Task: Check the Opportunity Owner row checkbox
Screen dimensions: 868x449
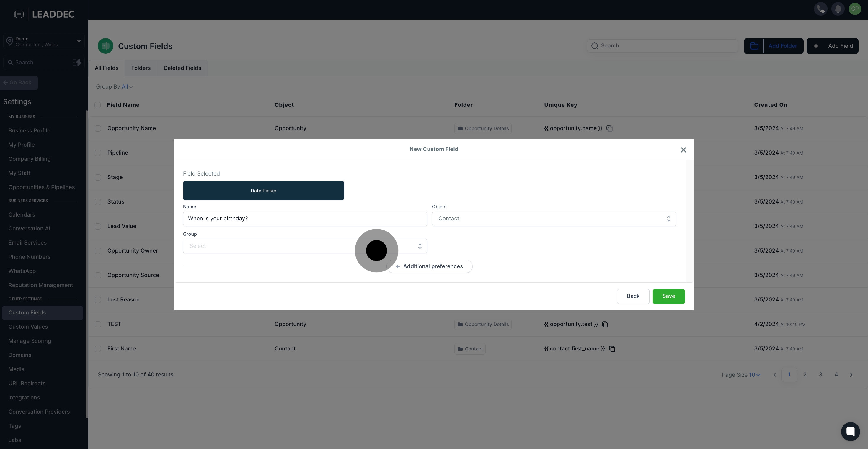Action: coord(98,251)
